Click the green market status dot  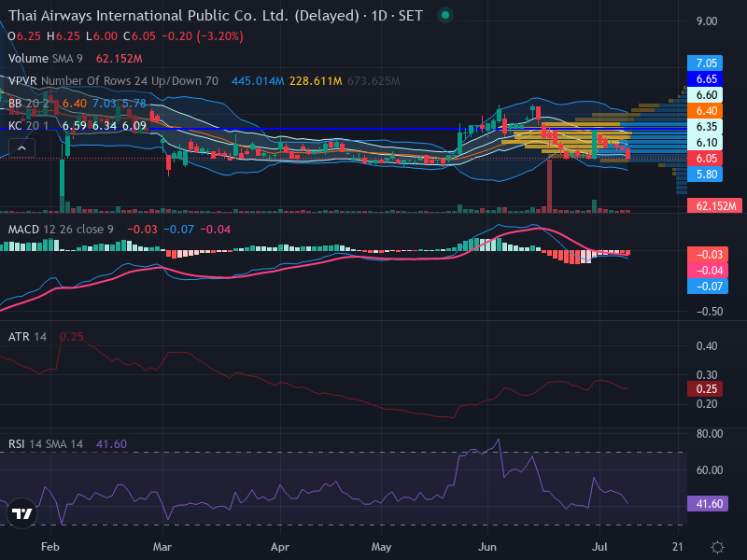445,15
